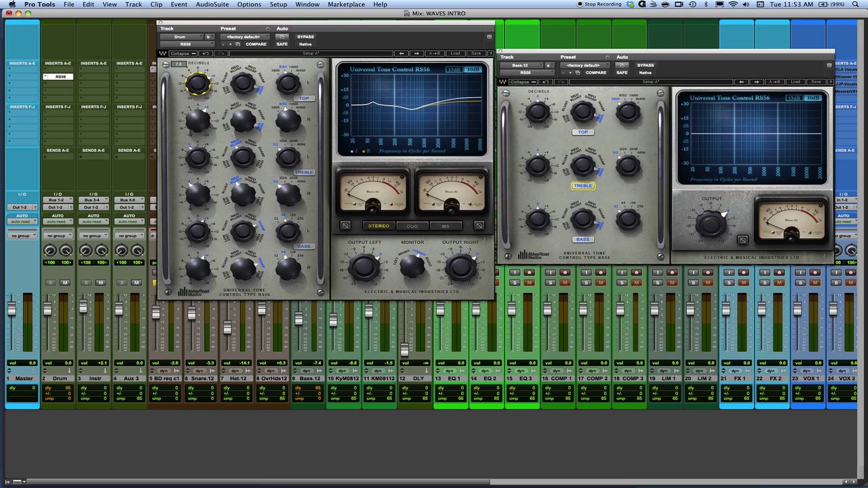Toggle SAFE in the Bass.12 plugin window
This screenshot has width=868, height=488.
click(622, 73)
